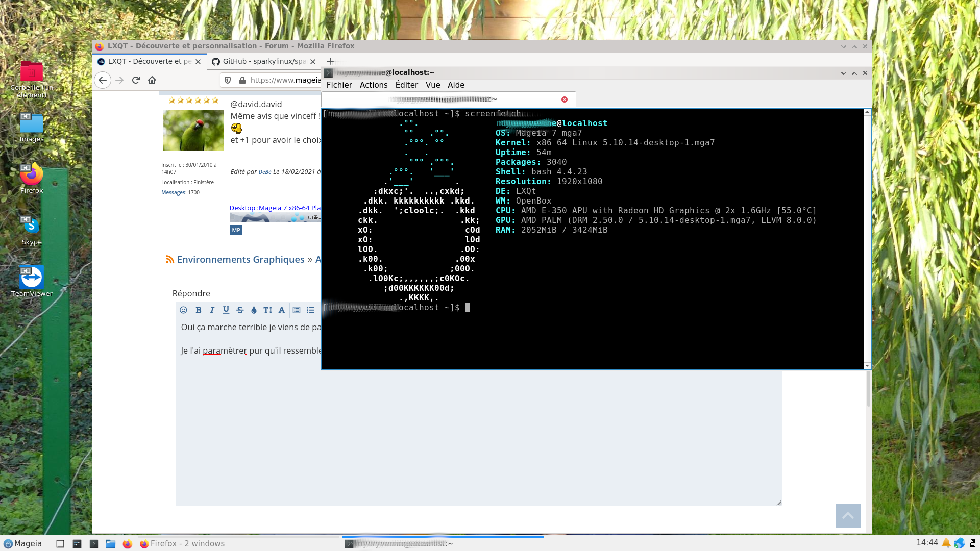Open the Fichier menu in terminal
This screenshot has height=551, width=980.
click(x=339, y=85)
